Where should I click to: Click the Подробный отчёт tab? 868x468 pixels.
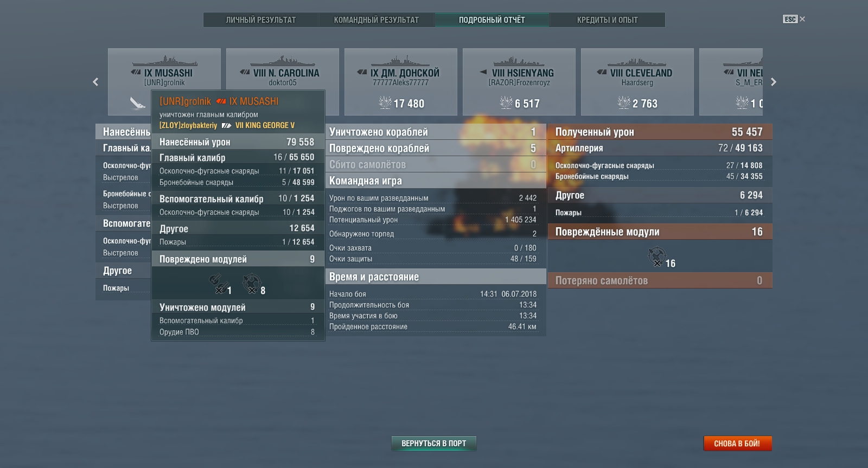492,20
